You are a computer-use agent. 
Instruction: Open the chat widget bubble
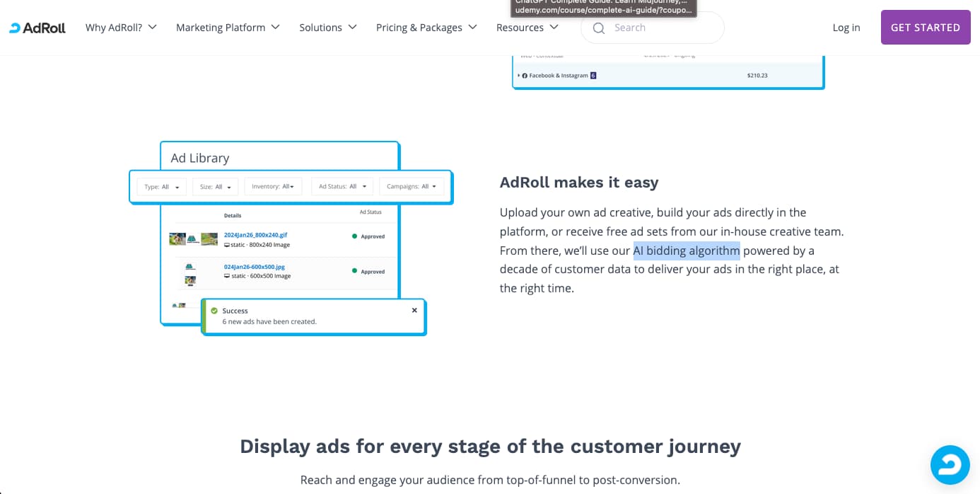coord(950,465)
